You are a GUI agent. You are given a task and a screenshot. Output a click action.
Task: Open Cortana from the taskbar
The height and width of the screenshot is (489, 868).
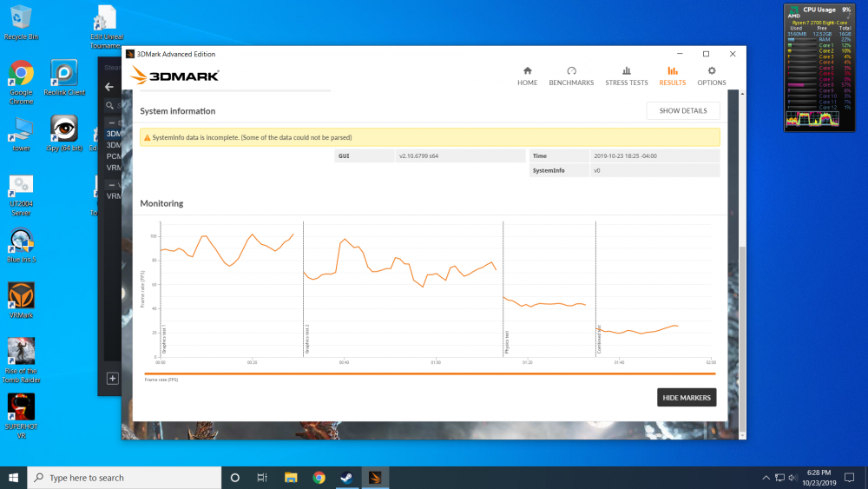tap(234, 478)
